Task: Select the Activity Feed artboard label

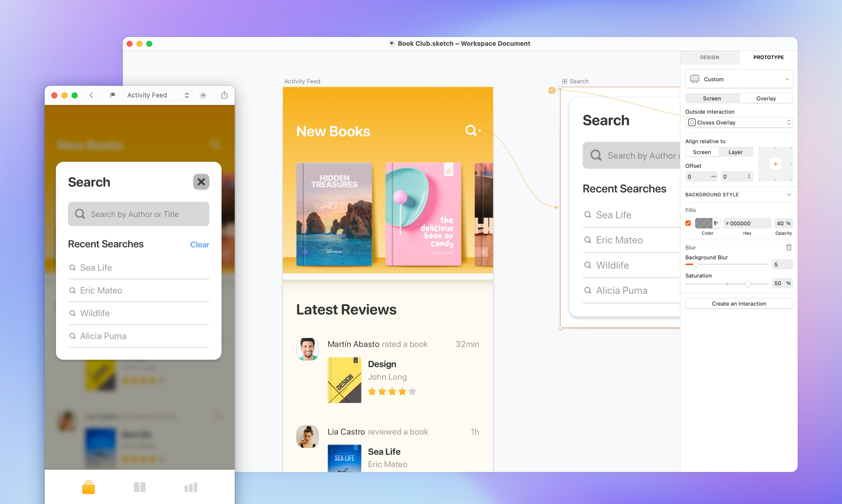Action: [302, 81]
